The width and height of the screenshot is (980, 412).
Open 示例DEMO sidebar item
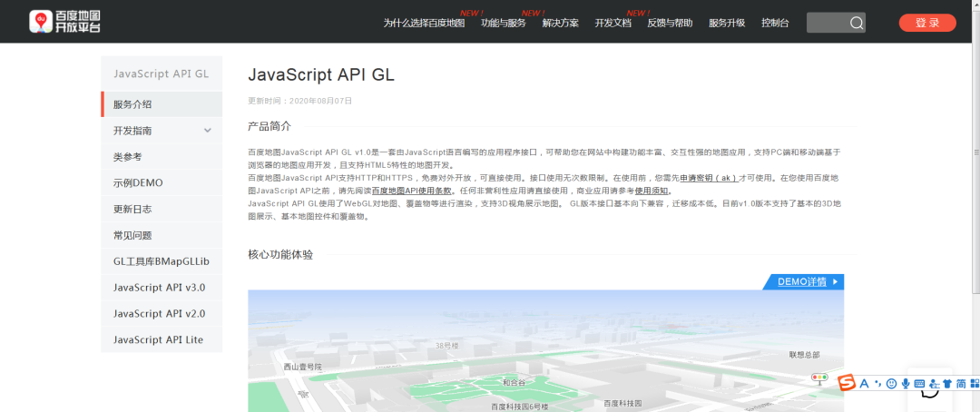pos(162,183)
